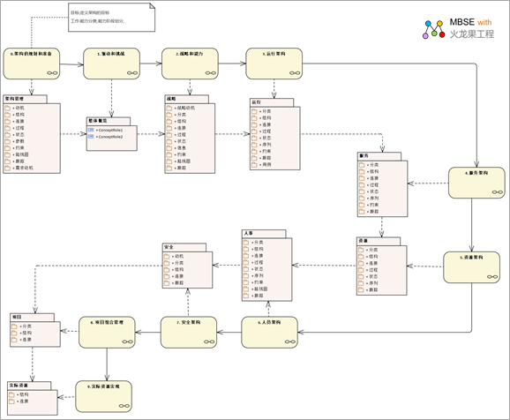Screen dimensions: 510x420
Task: Select the 2.战略和能力 activity node
Action: click(x=190, y=64)
